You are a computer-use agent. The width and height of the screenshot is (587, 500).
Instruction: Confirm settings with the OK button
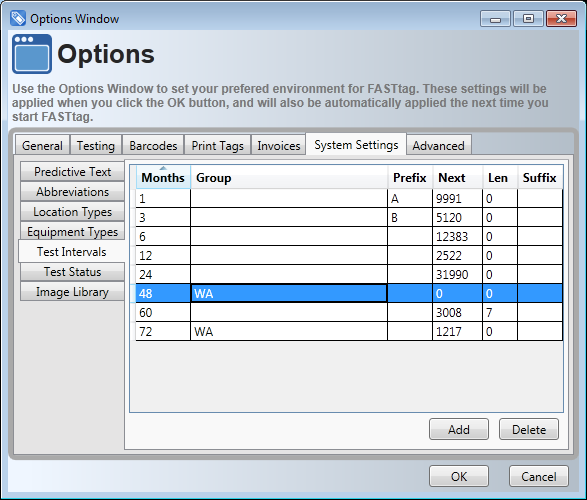459,476
